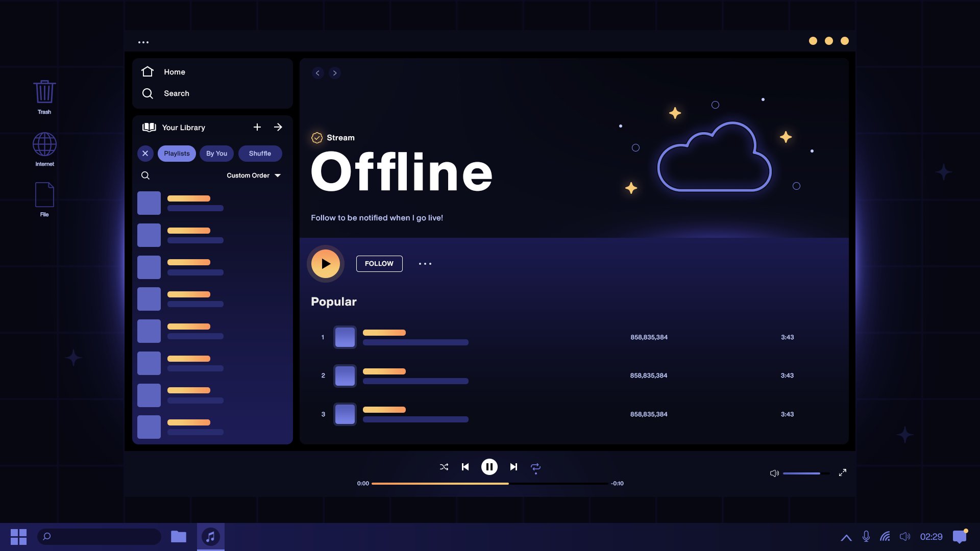Go back with the left chevron
Image resolution: width=980 pixels, height=551 pixels.
[x=317, y=73]
